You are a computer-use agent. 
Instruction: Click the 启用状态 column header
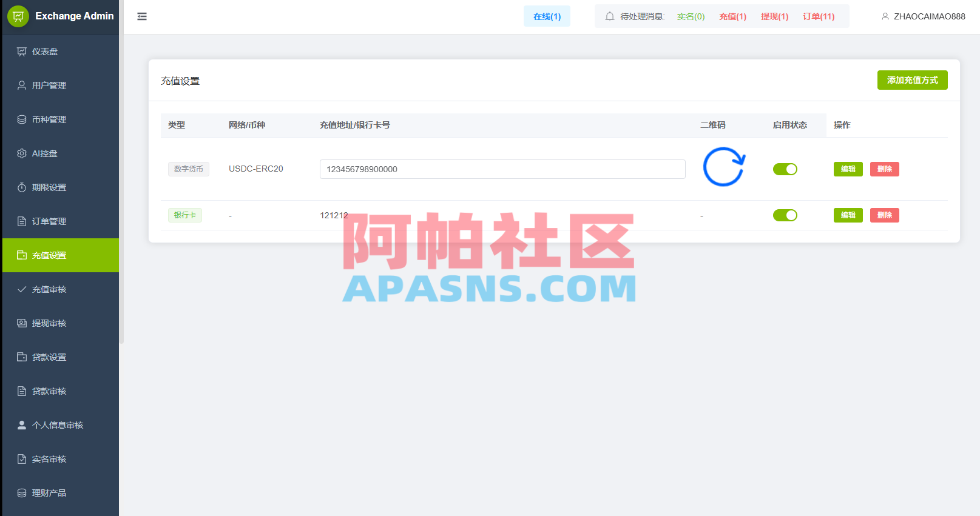tap(790, 125)
